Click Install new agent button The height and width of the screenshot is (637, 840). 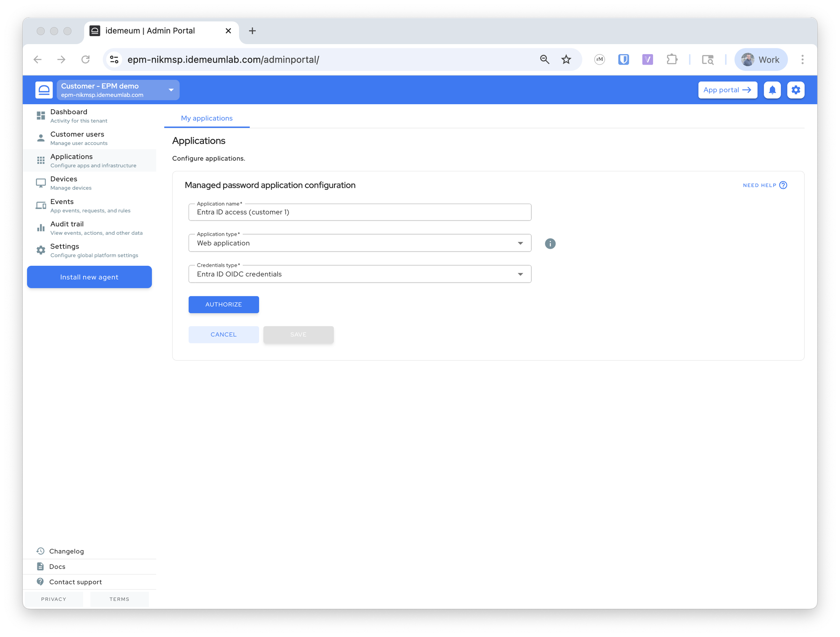click(89, 277)
